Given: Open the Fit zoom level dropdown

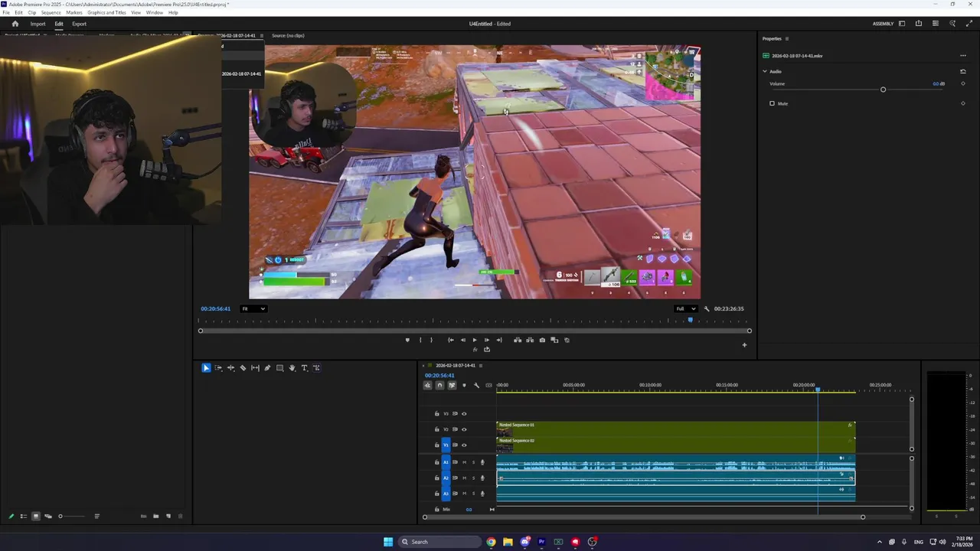Looking at the screenshot, I should pyautogui.click(x=253, y=308).
